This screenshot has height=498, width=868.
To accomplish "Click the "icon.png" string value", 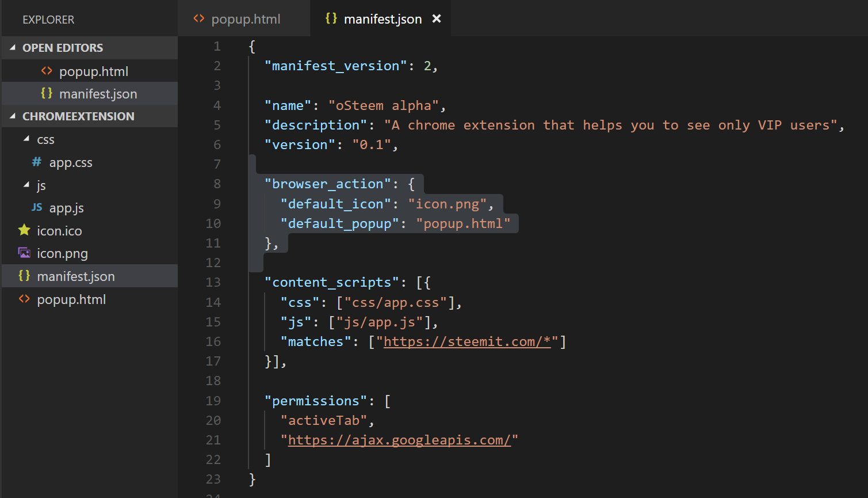I will pyautogui.click(x=448, y=204).
